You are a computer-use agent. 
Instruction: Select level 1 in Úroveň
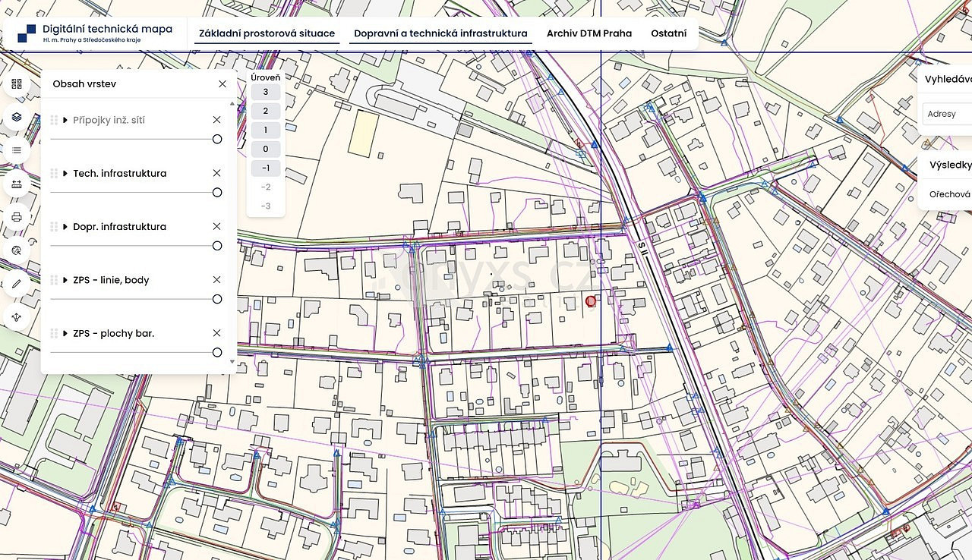pos(266,130)
